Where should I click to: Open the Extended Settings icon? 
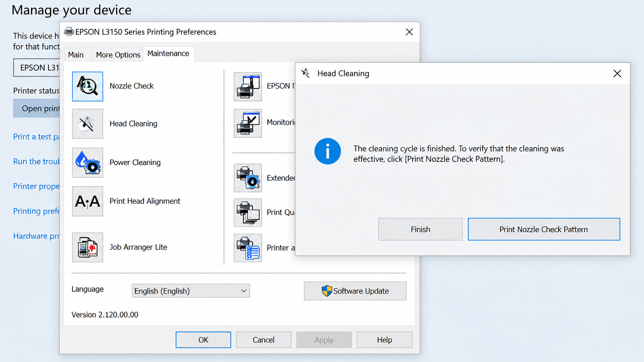[248, 178]
